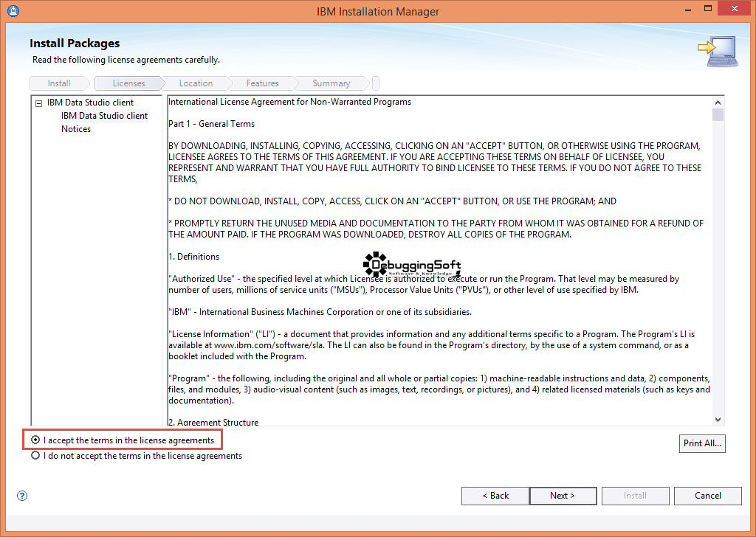Select 'I do not accept the terms' option
The width and height of the screenshot is (756, 537).
[x=35, y=455]
